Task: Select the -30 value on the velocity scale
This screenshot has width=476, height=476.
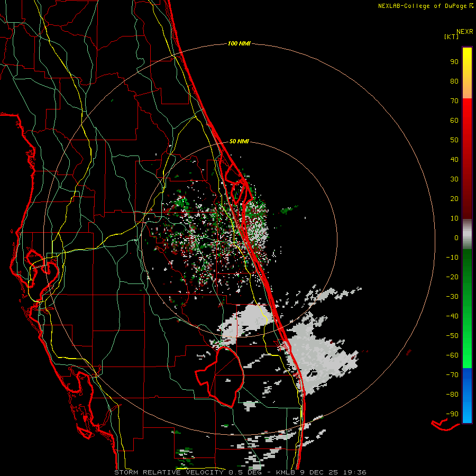Action: point(452,297)
